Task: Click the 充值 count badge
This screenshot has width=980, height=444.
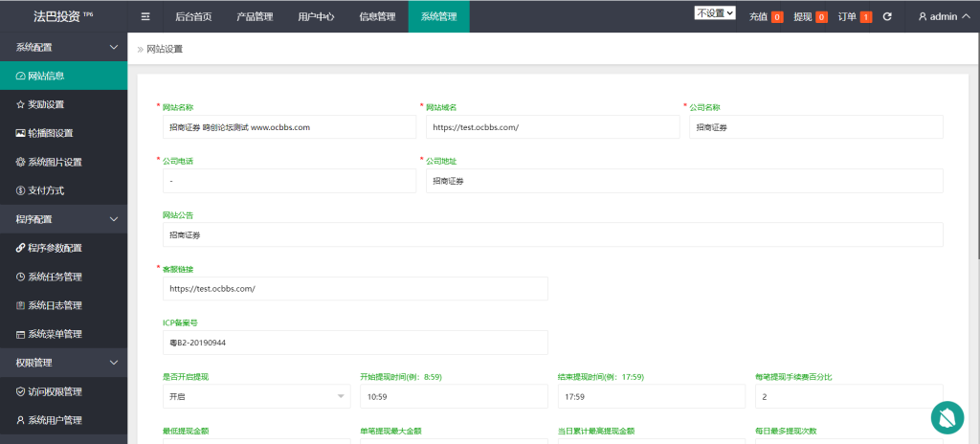Action: (x=777, y=17)
